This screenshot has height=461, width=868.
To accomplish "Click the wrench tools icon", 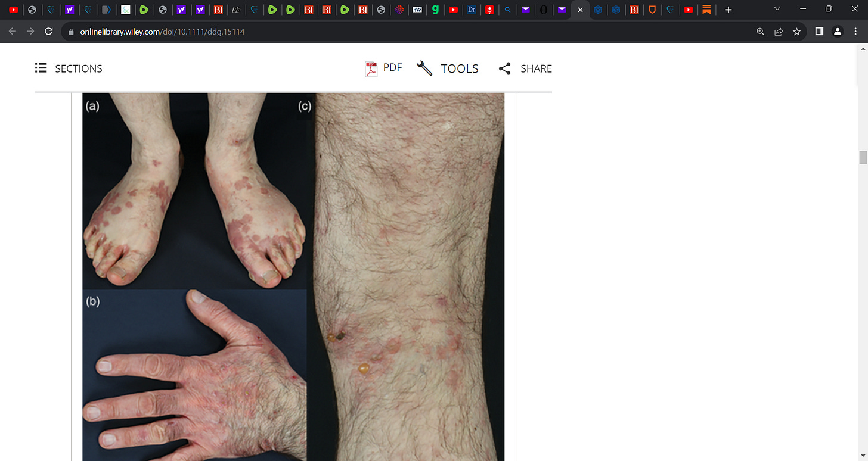I will point(424,68).
